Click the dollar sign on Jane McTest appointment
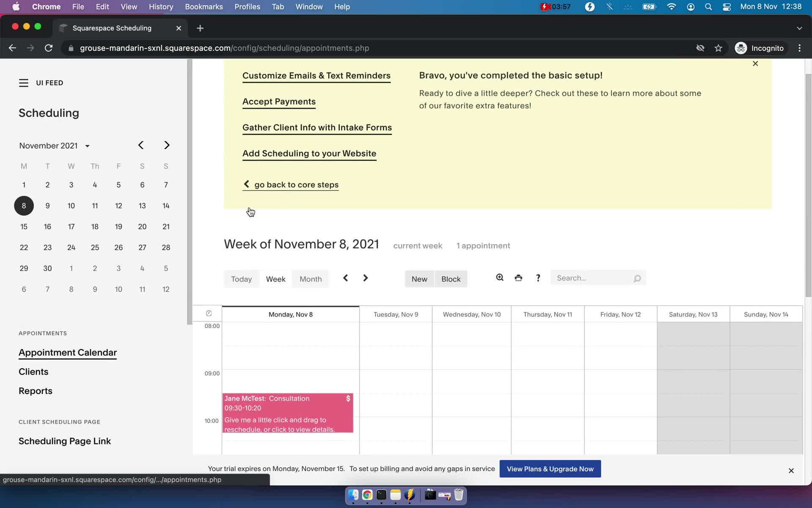This screenshot has height=508, width=812. (x=348, y=398)
